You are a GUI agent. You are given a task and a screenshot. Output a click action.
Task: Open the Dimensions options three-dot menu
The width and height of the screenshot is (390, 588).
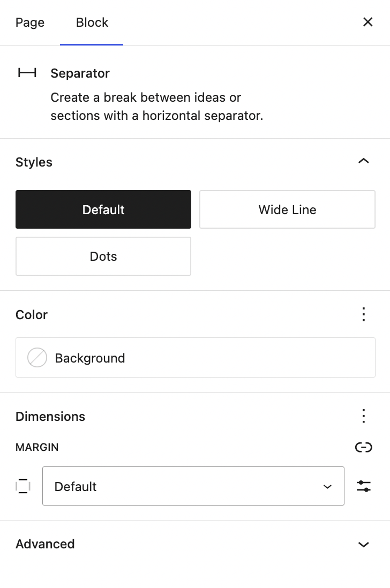coord(364,416)
